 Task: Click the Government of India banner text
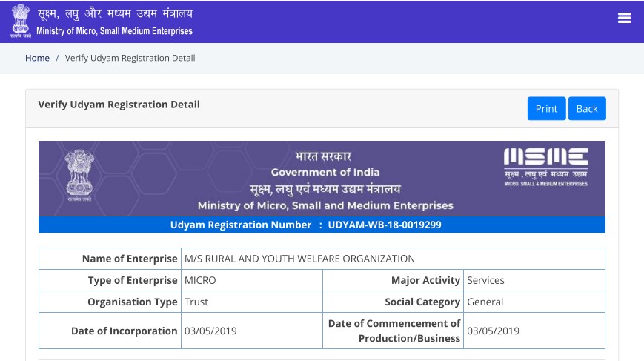[x=325, y=172]
